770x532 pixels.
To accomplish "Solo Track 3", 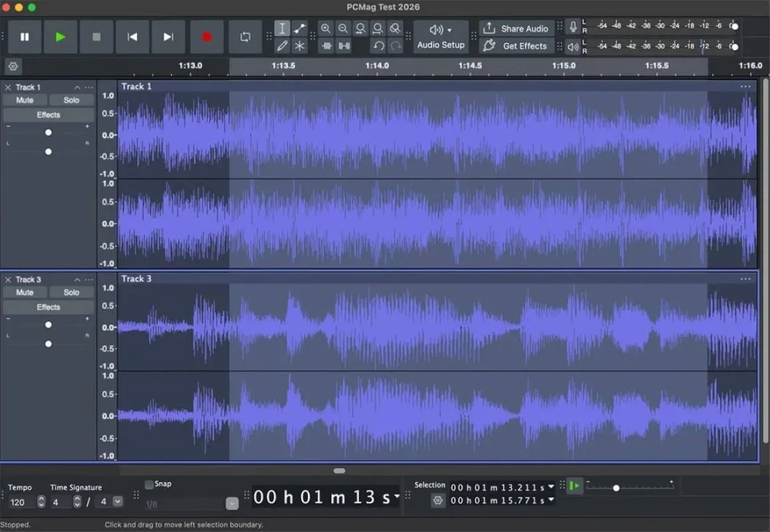I will coord(71,293).
